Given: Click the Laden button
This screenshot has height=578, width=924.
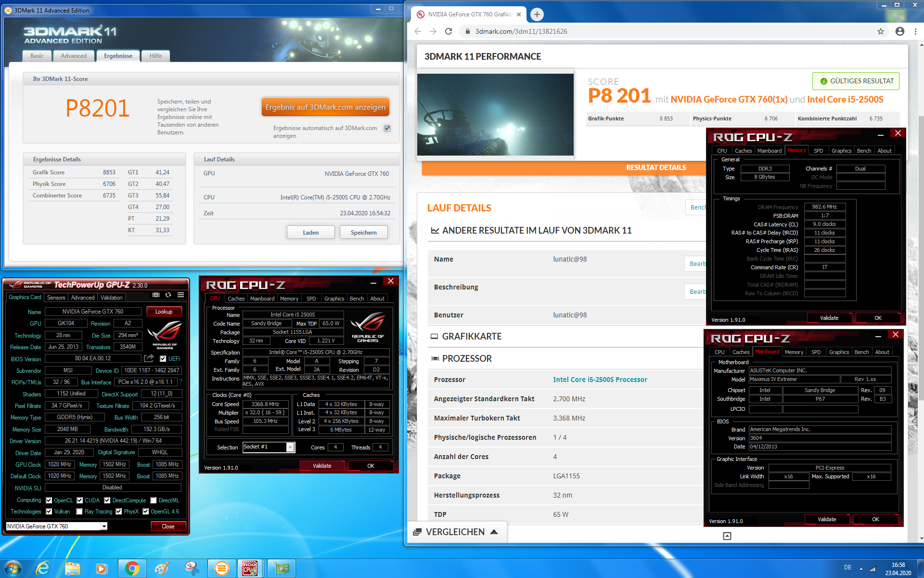Looking at the screenshot, I should [311, 233].
